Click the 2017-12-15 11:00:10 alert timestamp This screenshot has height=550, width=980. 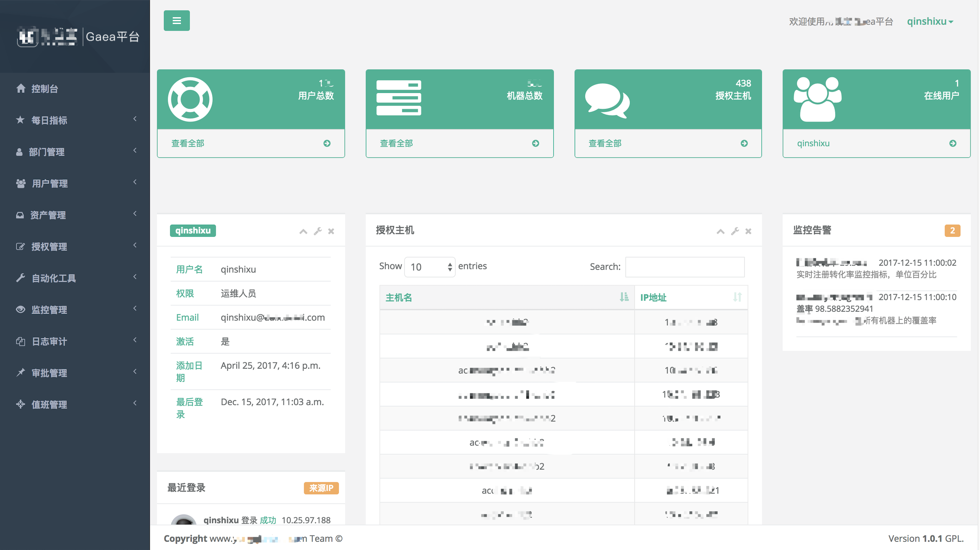coord(917,297)
